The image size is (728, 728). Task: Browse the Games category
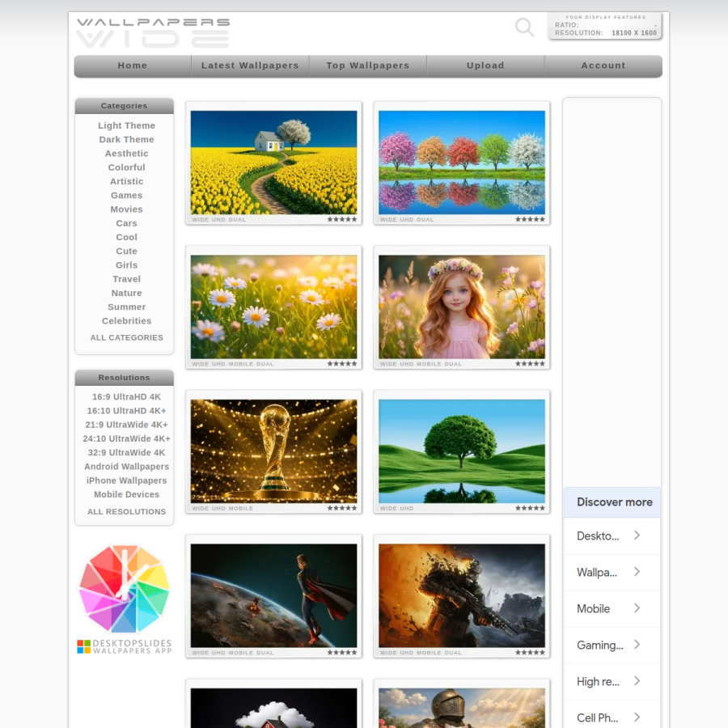[x=126, y=196]
